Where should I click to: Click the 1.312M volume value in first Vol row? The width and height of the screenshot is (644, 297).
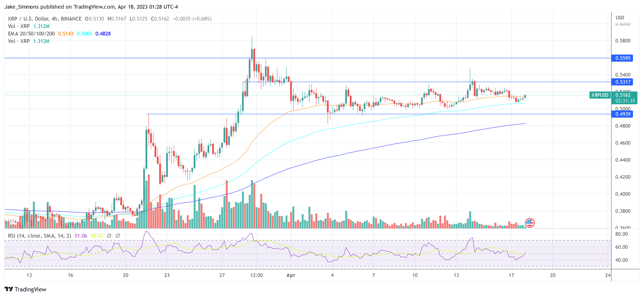coord(42,26)
